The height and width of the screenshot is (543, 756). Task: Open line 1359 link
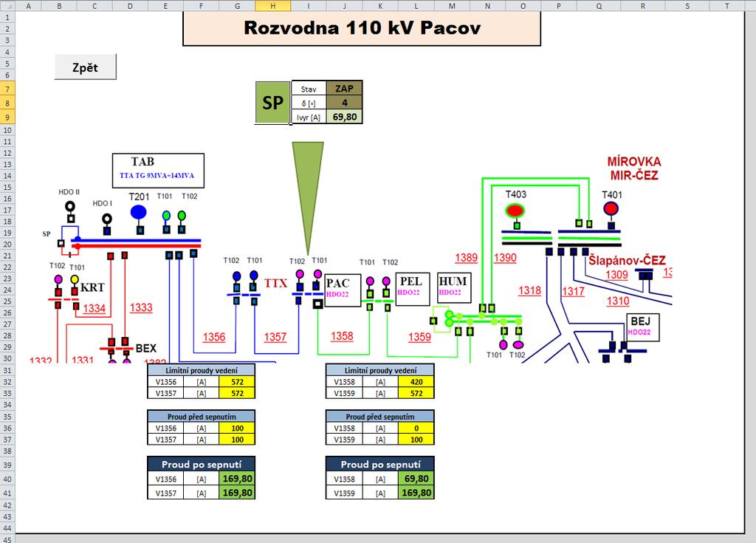419,337
